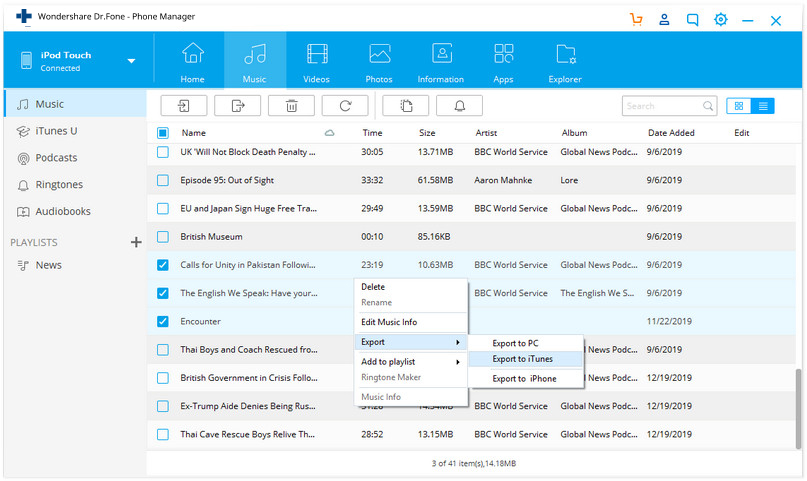Click the ringtone bell toolbar button
Image resolution: width=807 pixels, height=481 pixels.
460,106
